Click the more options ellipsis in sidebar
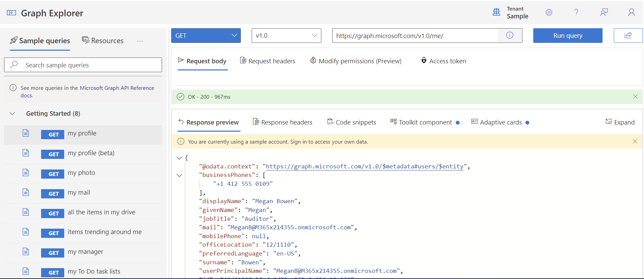The image size is (644, 279). [140, 41]
